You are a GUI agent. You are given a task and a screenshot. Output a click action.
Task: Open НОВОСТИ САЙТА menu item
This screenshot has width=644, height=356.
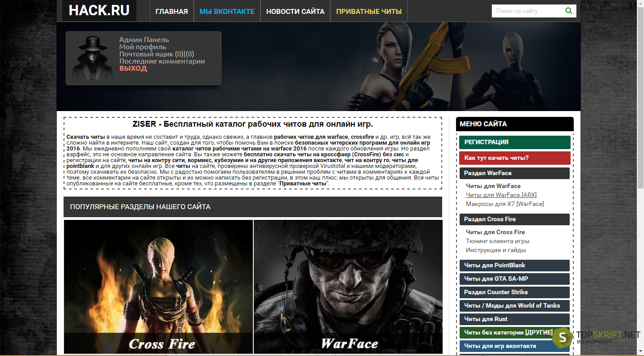click(x=295, y=12)
